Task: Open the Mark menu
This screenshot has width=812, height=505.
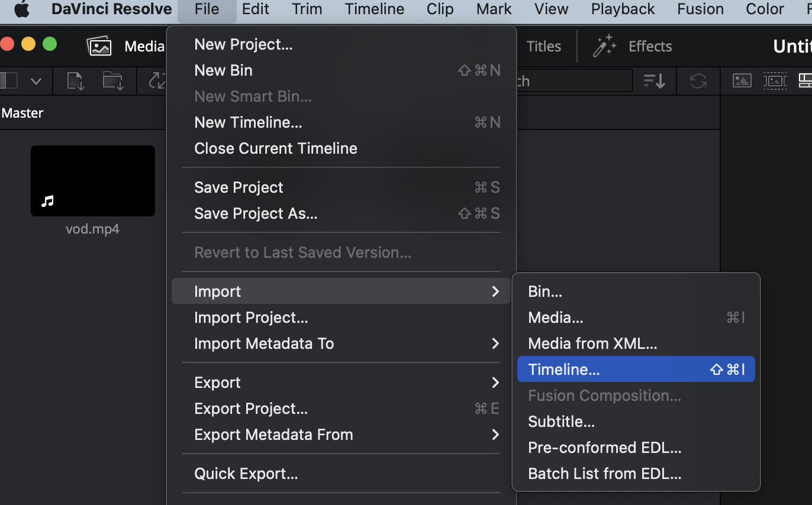Action: [x=494, y=9]
